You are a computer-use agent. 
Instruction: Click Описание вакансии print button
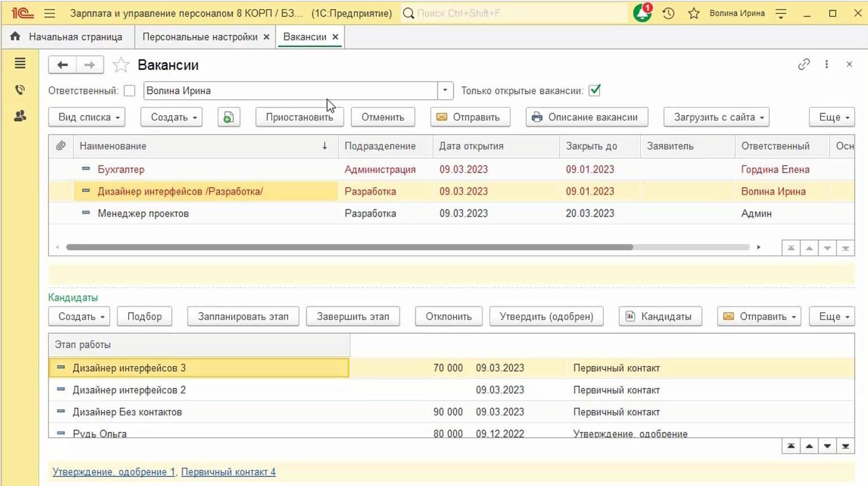[x=587, y=117]
